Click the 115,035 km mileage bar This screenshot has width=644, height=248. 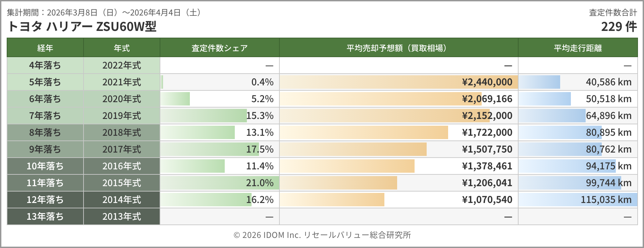pyautogui.click(x=578, y=200)
